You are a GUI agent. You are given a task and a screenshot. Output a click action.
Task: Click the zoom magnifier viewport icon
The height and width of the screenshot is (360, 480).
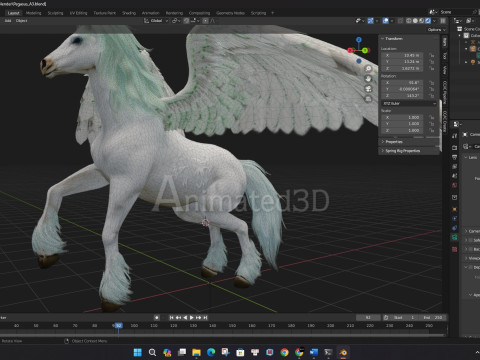coord(368,69)
